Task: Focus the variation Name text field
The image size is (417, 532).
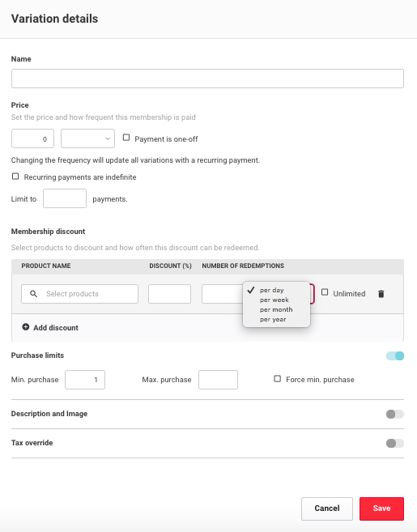Action: [x=207, y=79]
